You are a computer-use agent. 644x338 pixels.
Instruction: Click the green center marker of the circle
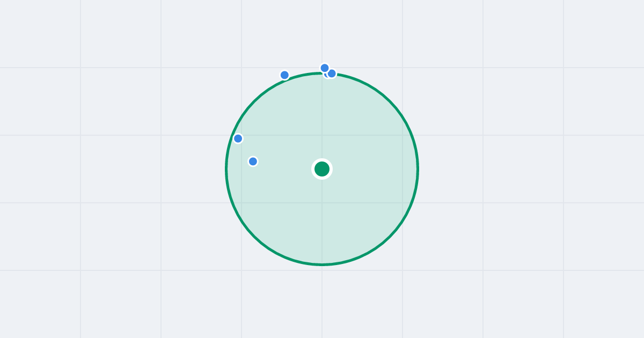pos(322,169)
